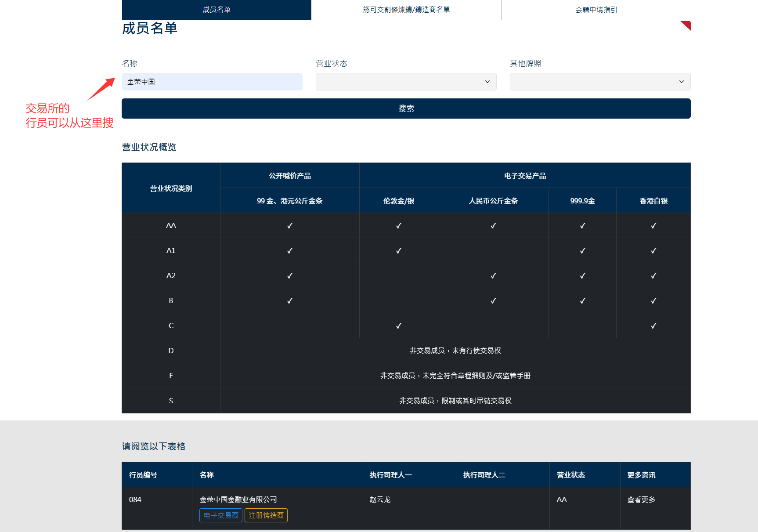Click the C category row label
The width and height of the screenshot is (758, 532).
tap(171, 326)
